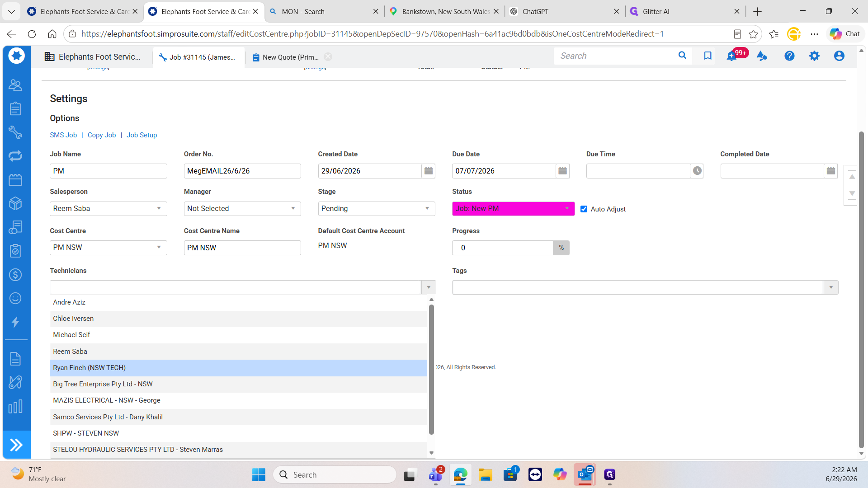Open the Cost Centre dropdown
The image size is (868, 488).
click(x=108, y=248)
